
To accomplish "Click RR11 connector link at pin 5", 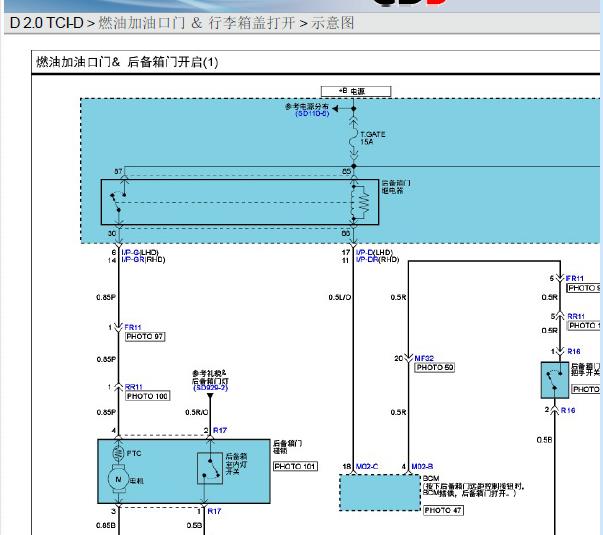I will pyautogui.click(x=576, y=316).
